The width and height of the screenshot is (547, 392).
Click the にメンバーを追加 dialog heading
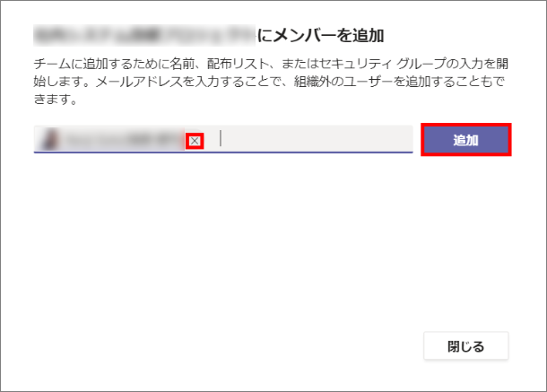(x=321, y=36)
